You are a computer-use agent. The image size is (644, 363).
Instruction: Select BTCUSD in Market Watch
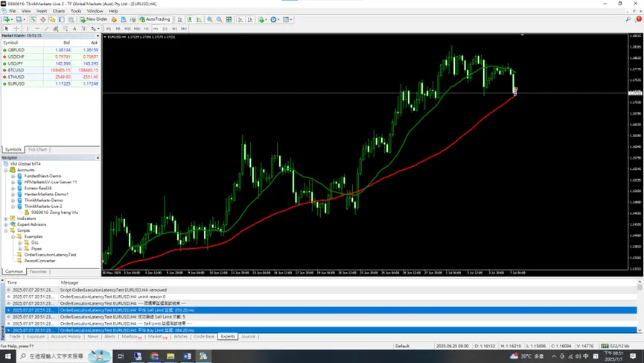(51, 70)
